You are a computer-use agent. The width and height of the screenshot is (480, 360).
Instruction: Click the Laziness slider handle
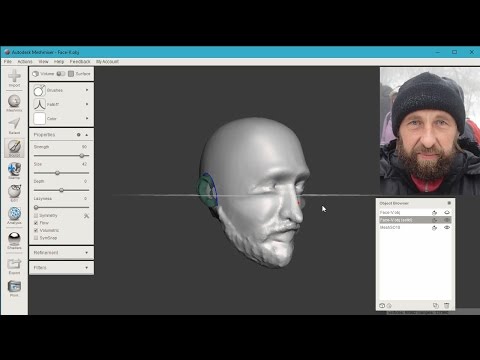tap(36, 208)
